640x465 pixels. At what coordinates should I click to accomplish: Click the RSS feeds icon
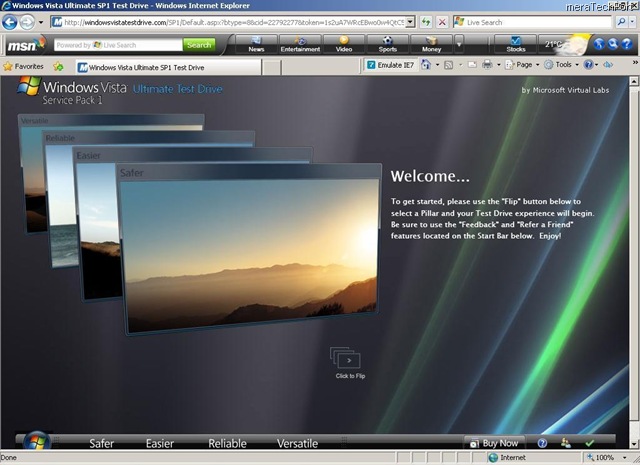449,65
